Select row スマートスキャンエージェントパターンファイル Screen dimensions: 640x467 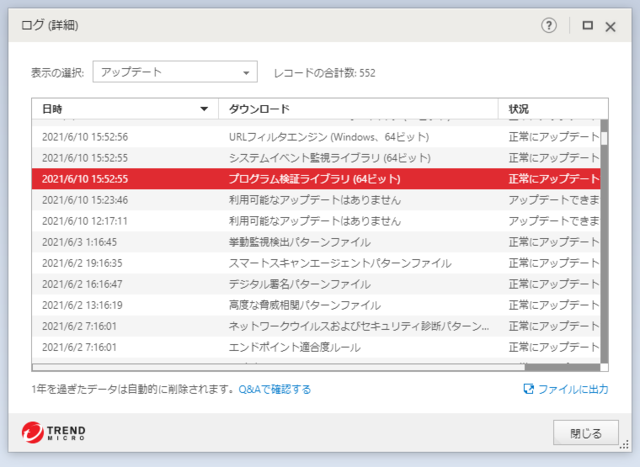point(316,263)
